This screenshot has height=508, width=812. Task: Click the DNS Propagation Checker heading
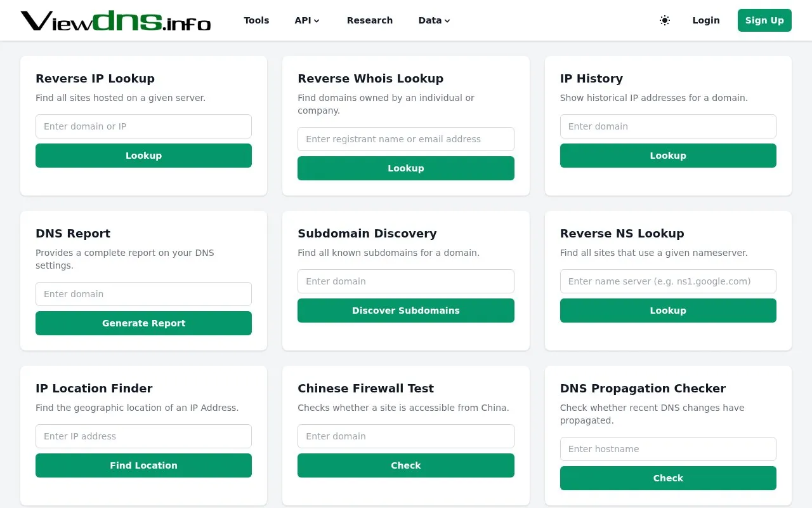tap(643, 389)
